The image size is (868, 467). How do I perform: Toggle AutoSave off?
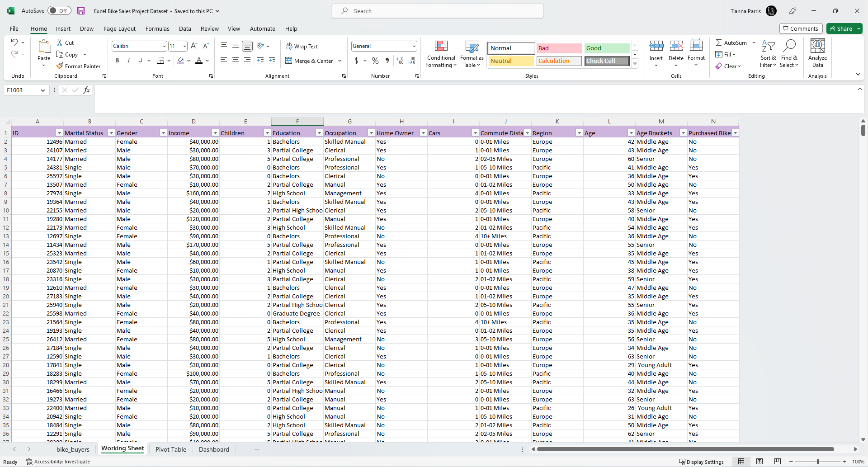click(59, 10)
